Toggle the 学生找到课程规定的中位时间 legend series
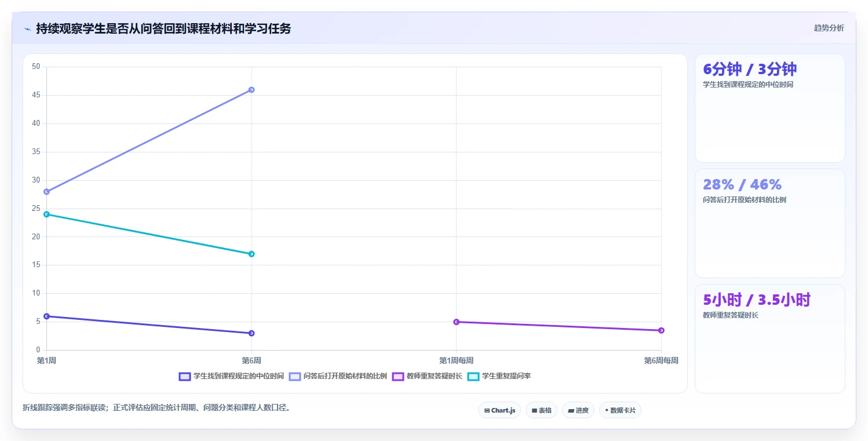Screen dimensions: 868x441 point(232,376)
